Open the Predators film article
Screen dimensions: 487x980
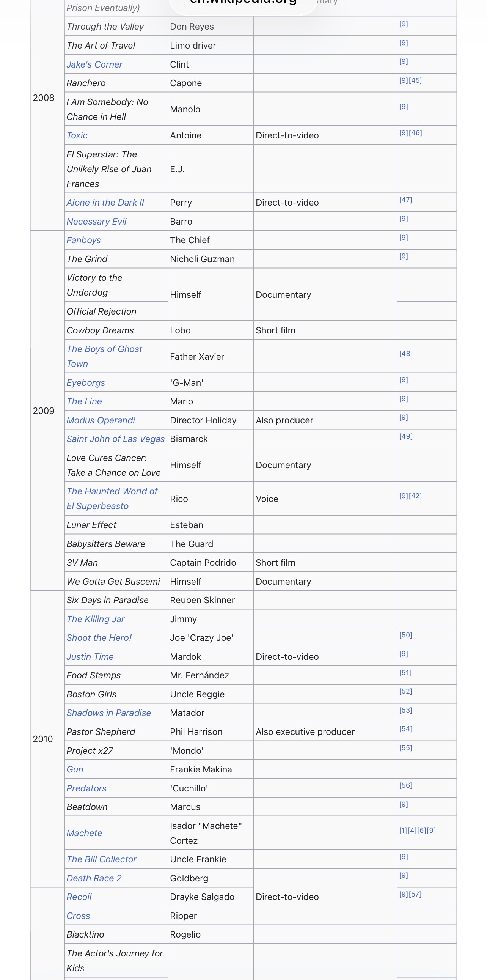(86, 788)
